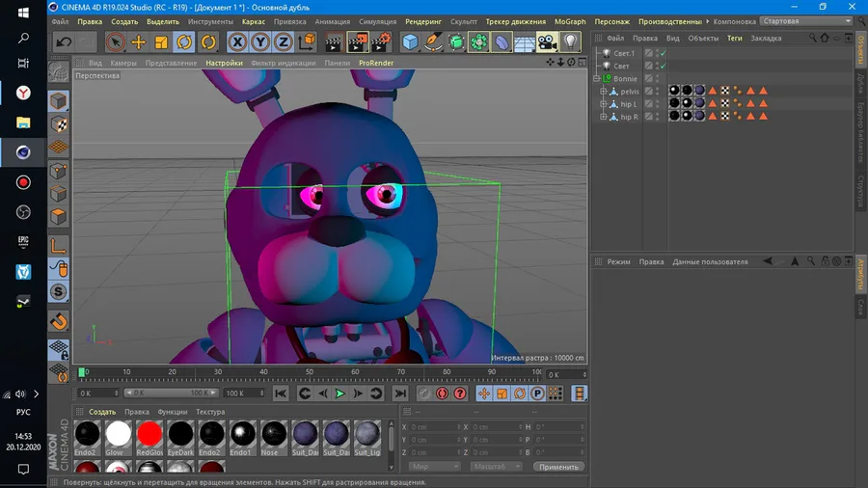Screen dimensions: 868x488
Task: Click the Undo arrow icon
Action: (x=64, y=42)
